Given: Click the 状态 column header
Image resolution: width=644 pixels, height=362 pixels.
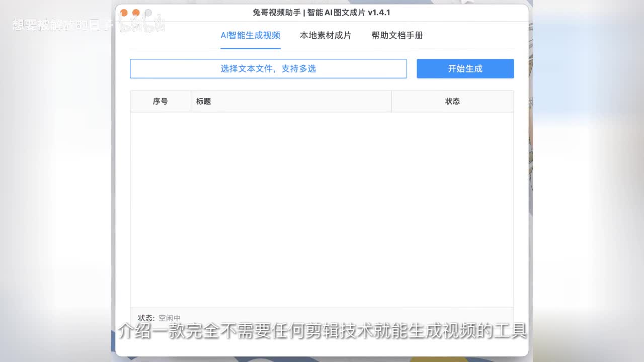Looking at the screenshot, I should 452,102.
